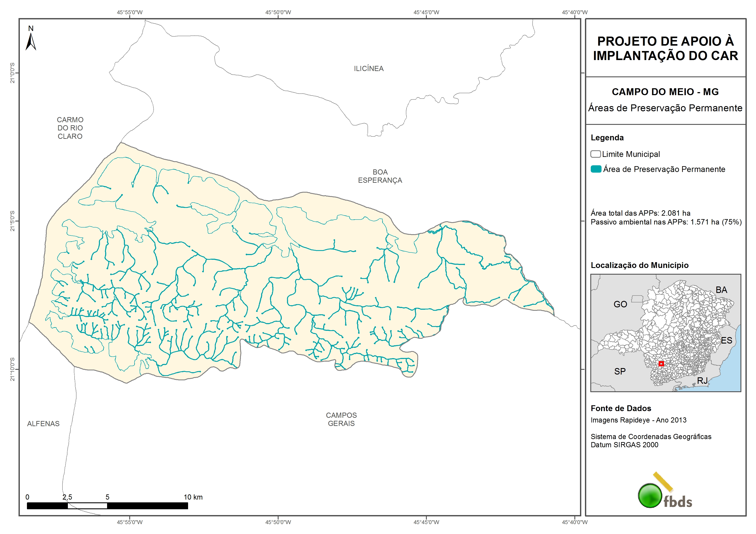
Task: Click the teal Área de Preservação Permanente swatch
Action: point(596,169)
